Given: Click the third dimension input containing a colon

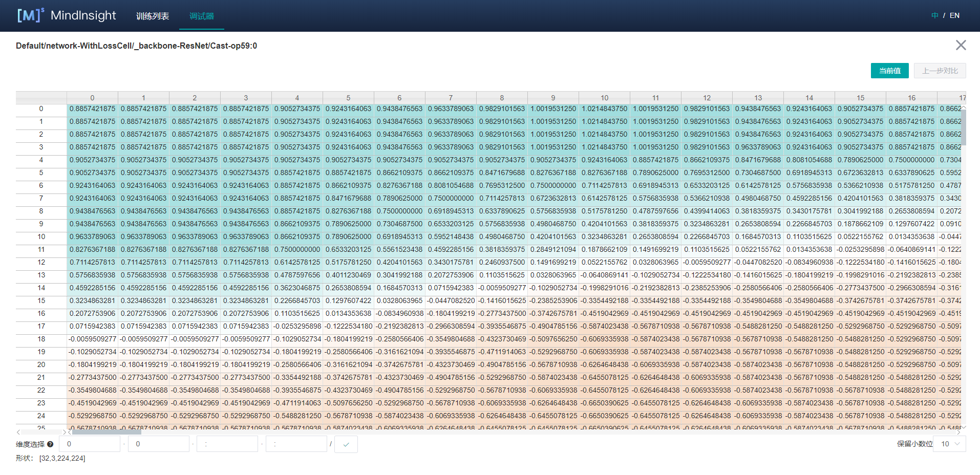Looking at the screenshot, I should tap(227, 444).
